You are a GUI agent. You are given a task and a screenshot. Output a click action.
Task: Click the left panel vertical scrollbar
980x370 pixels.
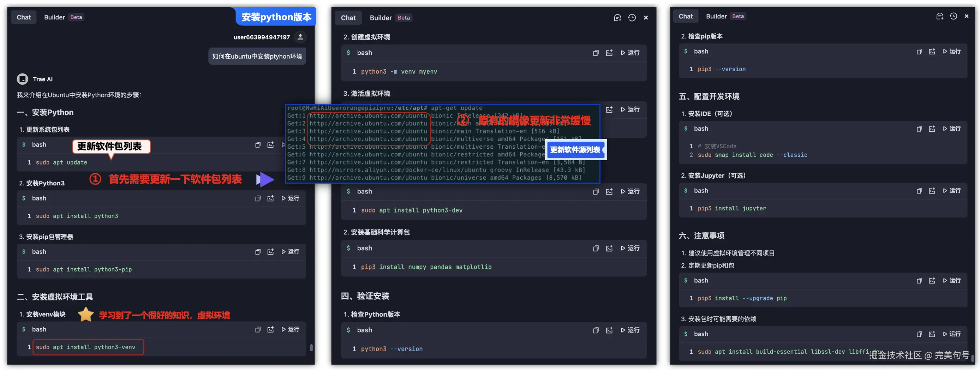[x=311, y=347]
